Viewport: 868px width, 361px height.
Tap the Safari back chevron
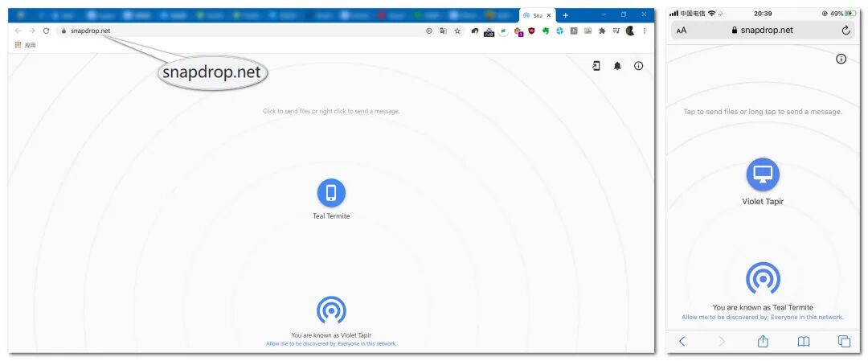(682, 342)
